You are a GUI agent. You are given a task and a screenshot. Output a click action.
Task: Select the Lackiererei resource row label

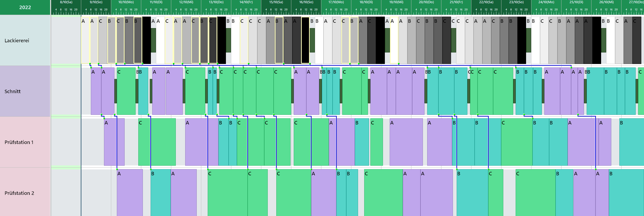(x=17, y=40)
